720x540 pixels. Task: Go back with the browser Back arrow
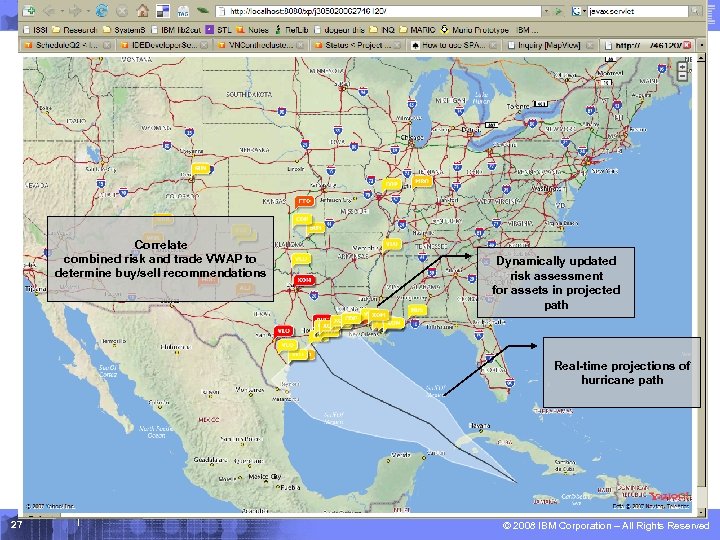pos(49,11)
